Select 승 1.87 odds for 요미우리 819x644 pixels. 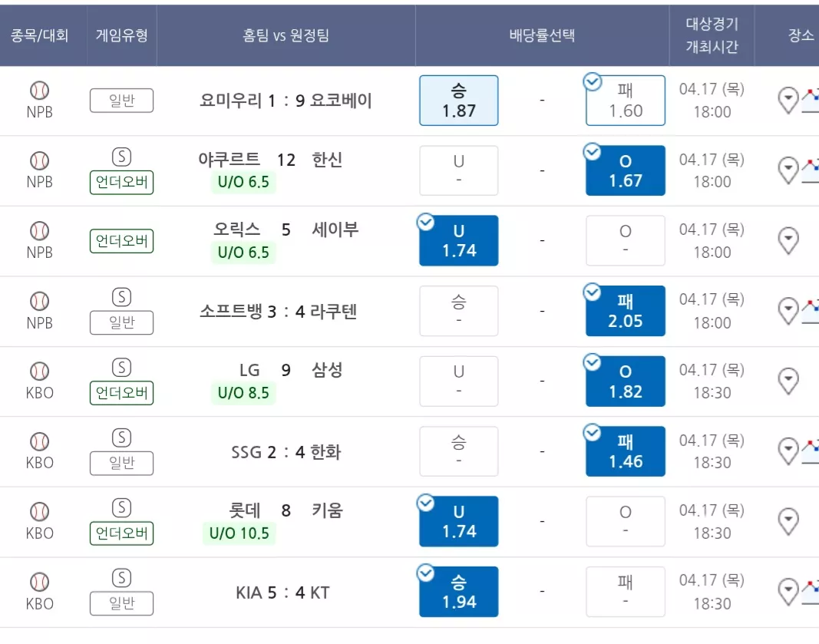click(x=458, y=101)
